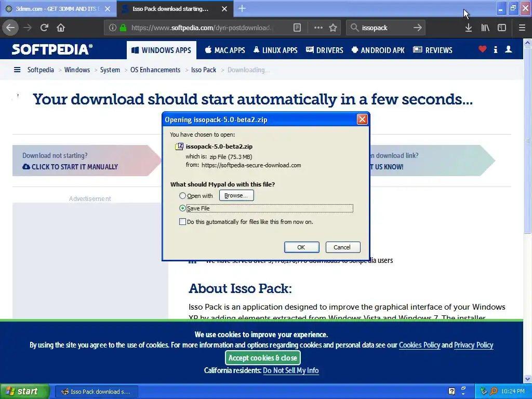Screen dimensions: 532x399
Task: Go to the browser home page
Action: (61, 28)
